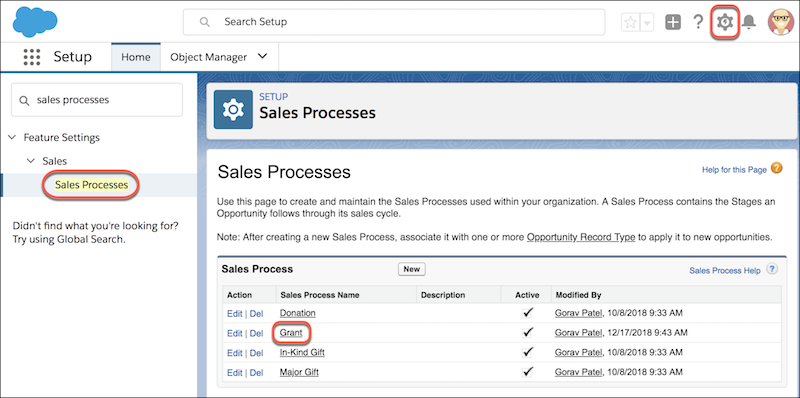Open the Global Actions plus icon
Image resolution: width=800 pixels, height=398 pixels.
point(673,22)
